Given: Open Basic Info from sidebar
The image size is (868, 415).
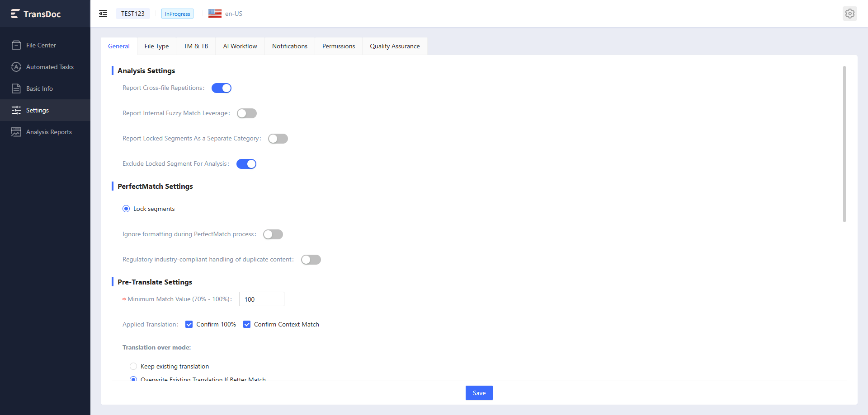Looking at the screenshot, I should point(45,89).
